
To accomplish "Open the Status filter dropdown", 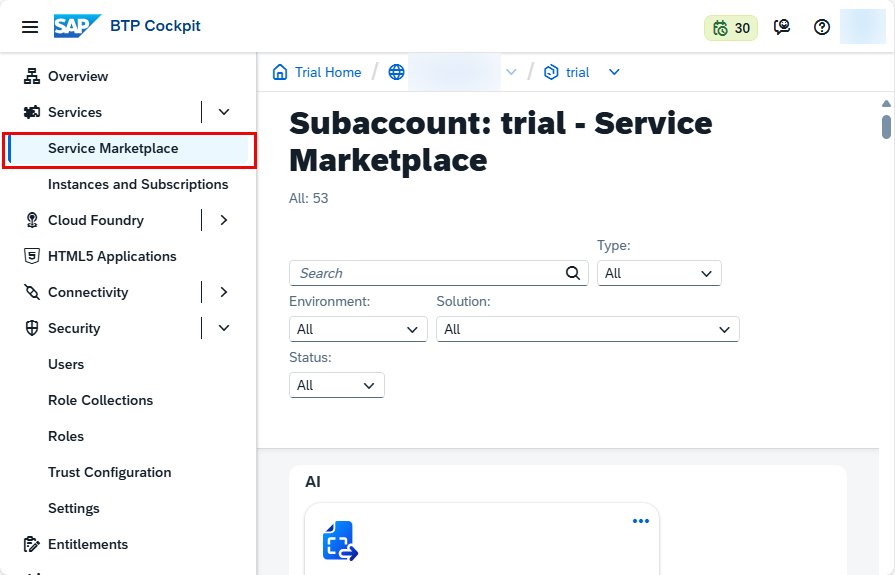I will point(337,385).
